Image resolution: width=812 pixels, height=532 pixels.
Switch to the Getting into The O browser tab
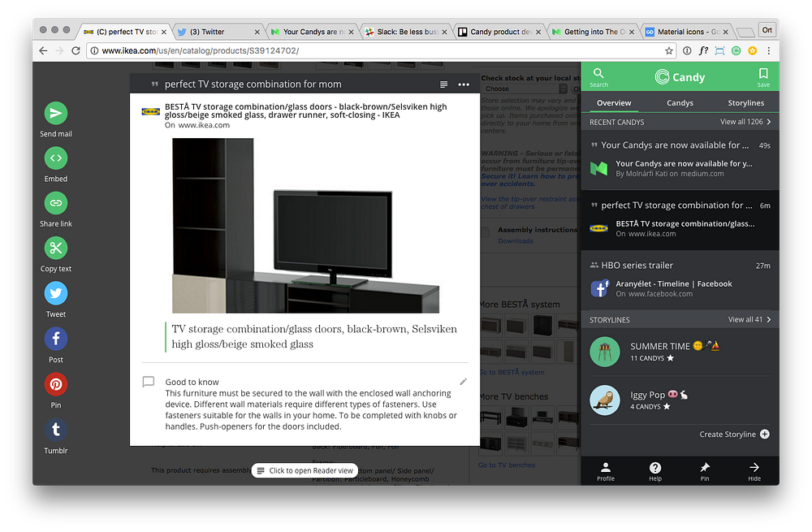click(594, 32)
